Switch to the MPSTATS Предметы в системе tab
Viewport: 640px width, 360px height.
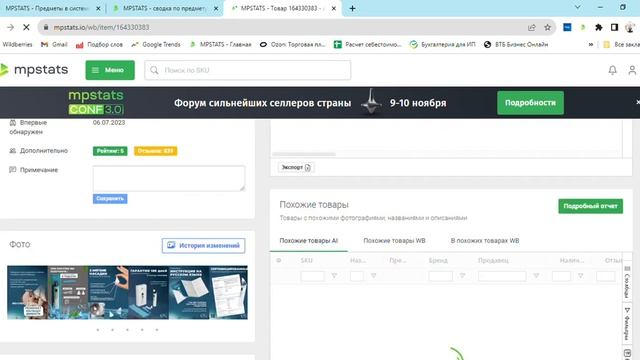click(x=47, y=8)
